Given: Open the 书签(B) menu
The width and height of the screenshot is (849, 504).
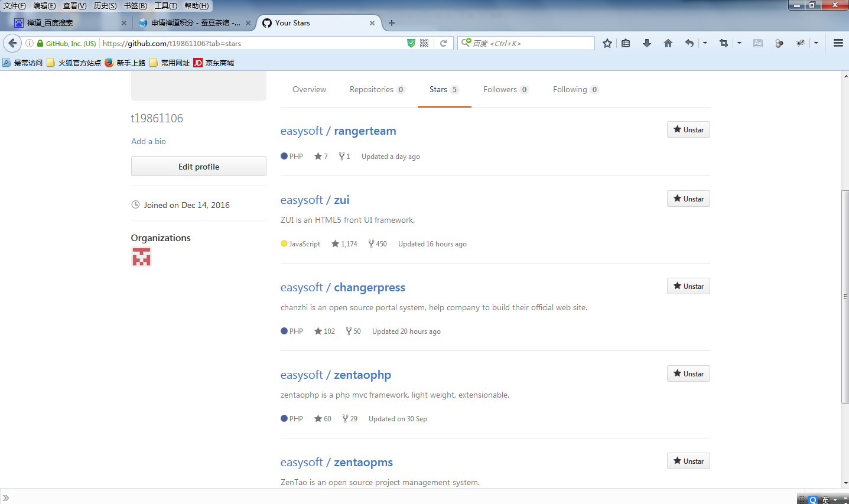Looking at the screenshot, I should (135, 6).
